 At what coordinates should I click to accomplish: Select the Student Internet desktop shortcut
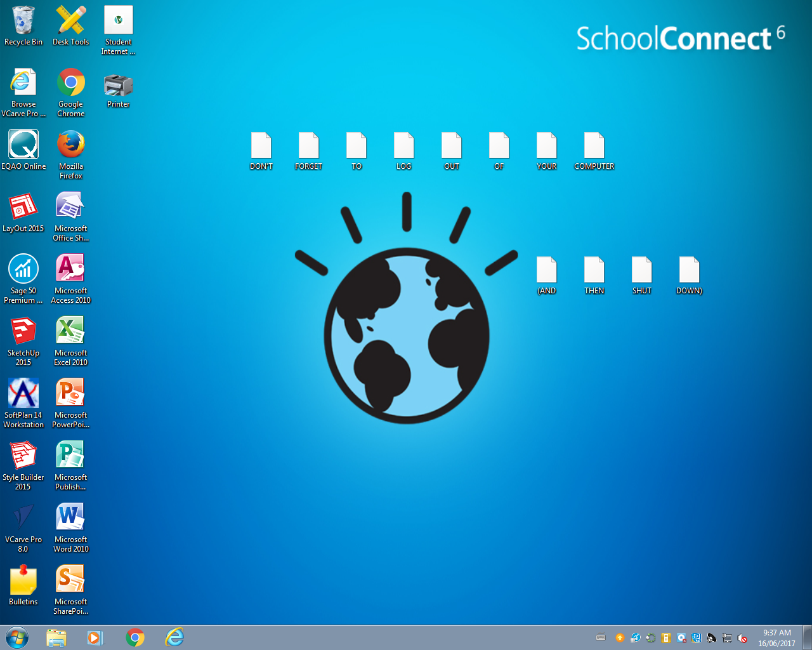119,30
